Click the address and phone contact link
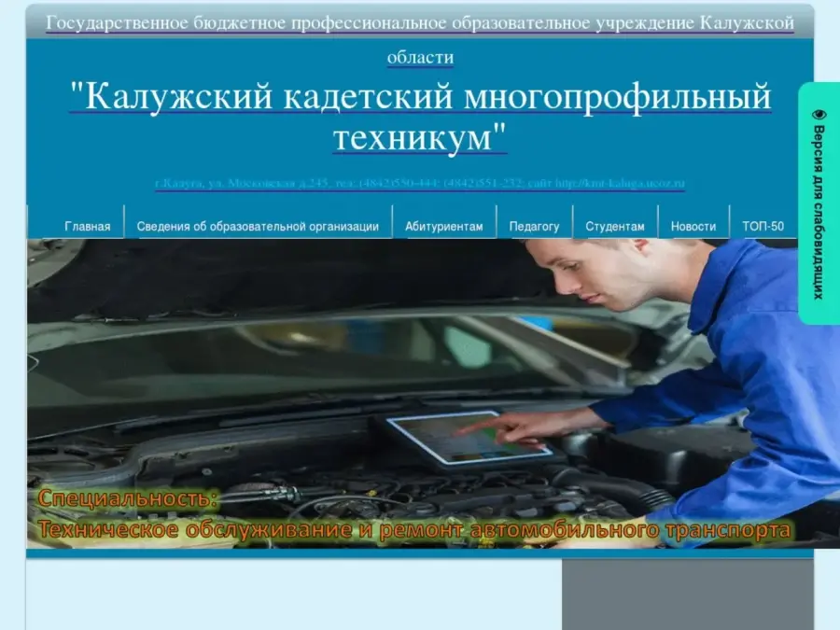840x630 pixels. (420, 184)
